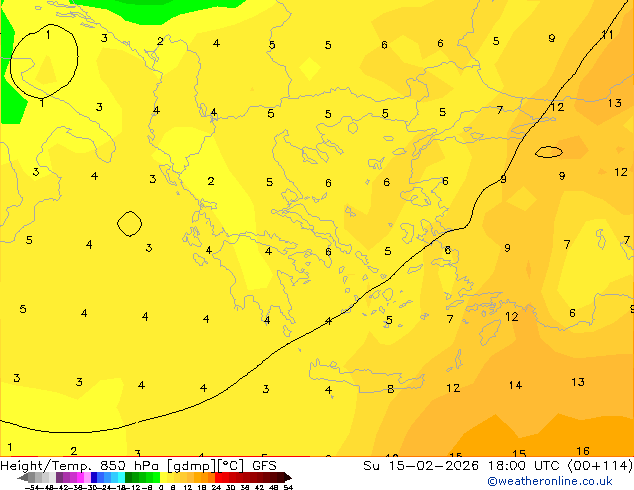Select the cyan legend swatch

pyautogui.click(x=121, y=477)
